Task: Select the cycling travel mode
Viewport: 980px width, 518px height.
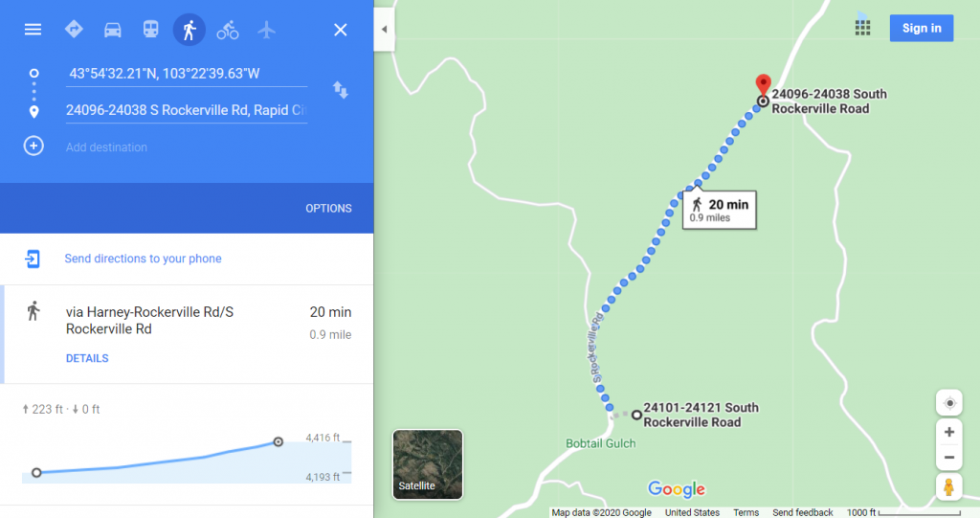Action: click(228, 30)
